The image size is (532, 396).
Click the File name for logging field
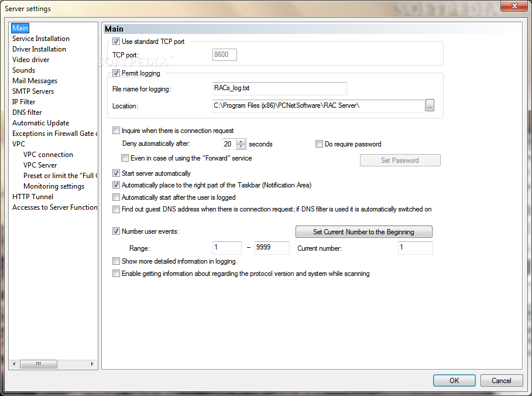[x=280, y=88]
